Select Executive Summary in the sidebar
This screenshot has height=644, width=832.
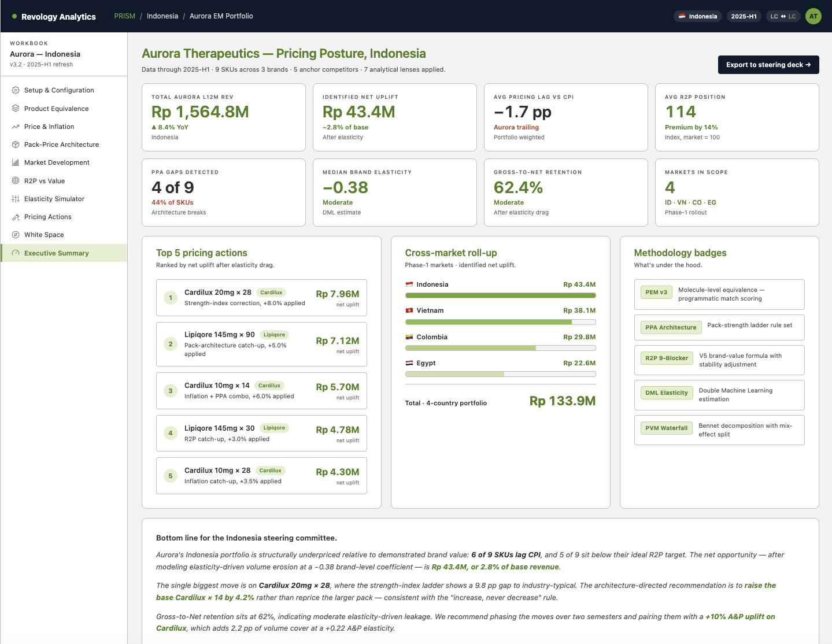tap(64, 253)
